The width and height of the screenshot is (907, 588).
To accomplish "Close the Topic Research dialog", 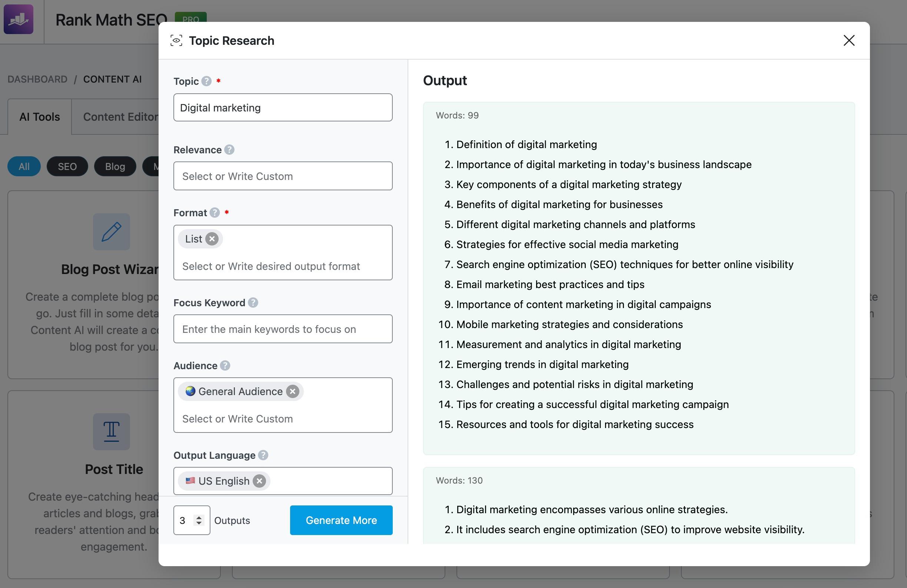I will [849, 40].
